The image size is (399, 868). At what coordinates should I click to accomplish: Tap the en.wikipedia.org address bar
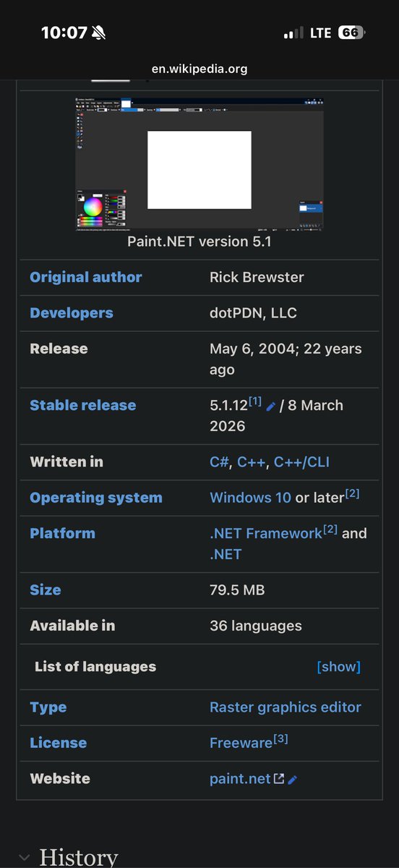pyautogui.click(x=199, y=69)
